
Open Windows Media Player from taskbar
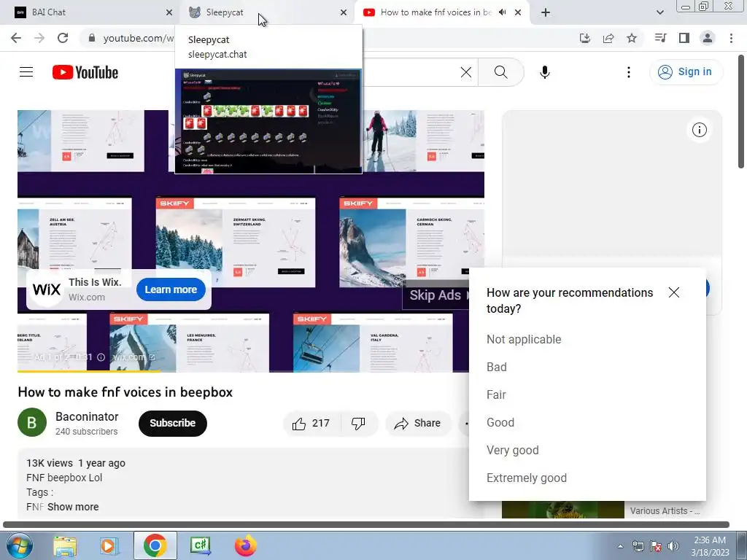point(109,545)
